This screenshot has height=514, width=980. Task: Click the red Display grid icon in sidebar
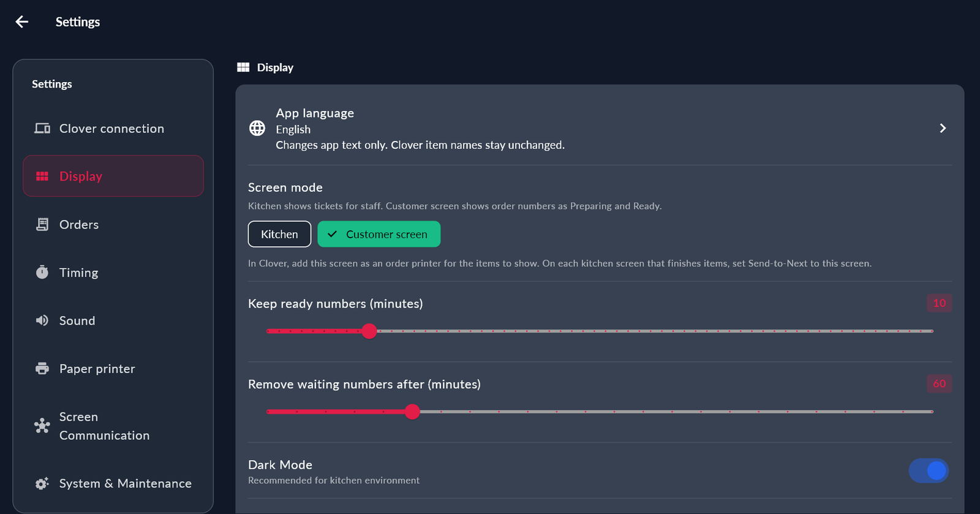[42, 176]
